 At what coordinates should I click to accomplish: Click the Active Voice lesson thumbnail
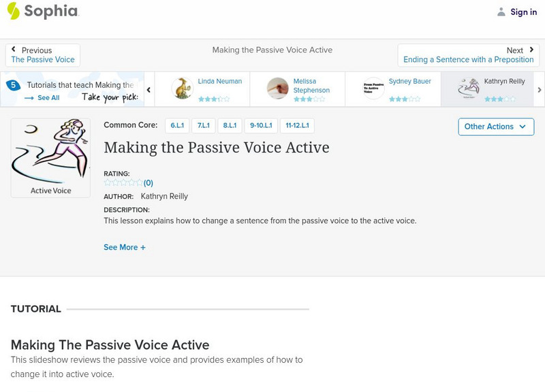50,158
